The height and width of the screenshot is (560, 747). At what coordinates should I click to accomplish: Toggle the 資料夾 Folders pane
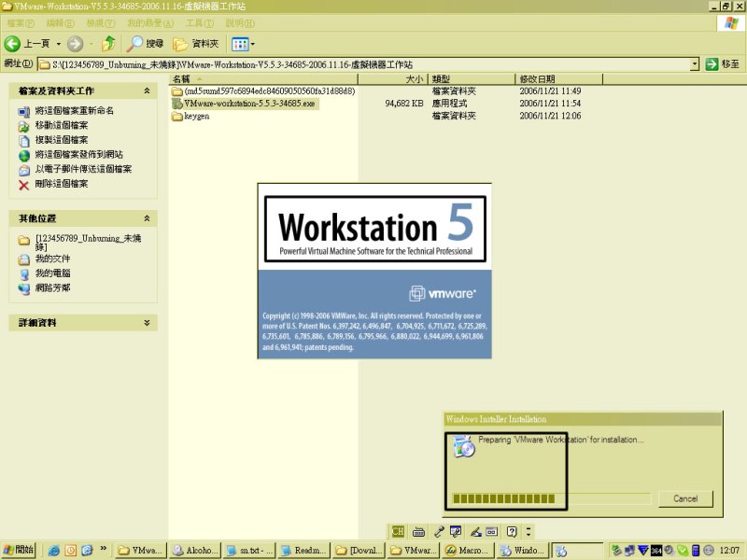tap(196, 44)
